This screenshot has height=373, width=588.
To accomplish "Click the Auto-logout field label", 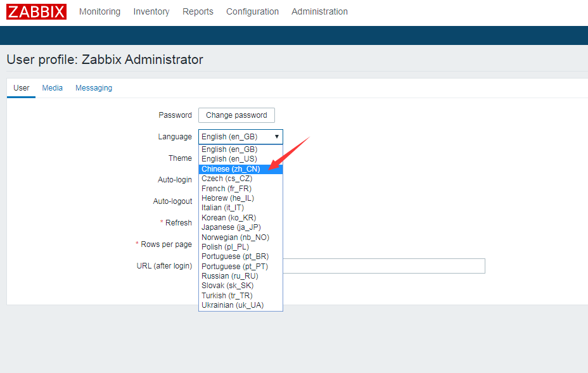I will (172, 201).
